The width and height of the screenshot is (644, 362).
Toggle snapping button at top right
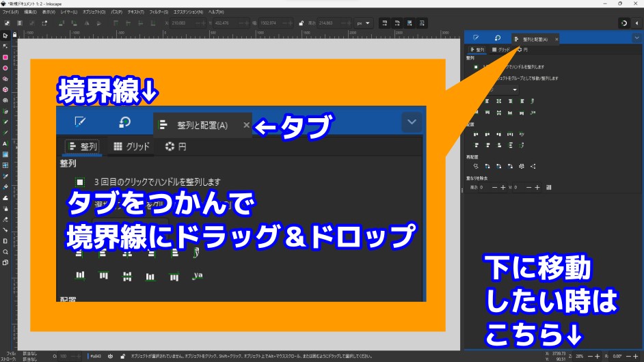click(624, 23)
